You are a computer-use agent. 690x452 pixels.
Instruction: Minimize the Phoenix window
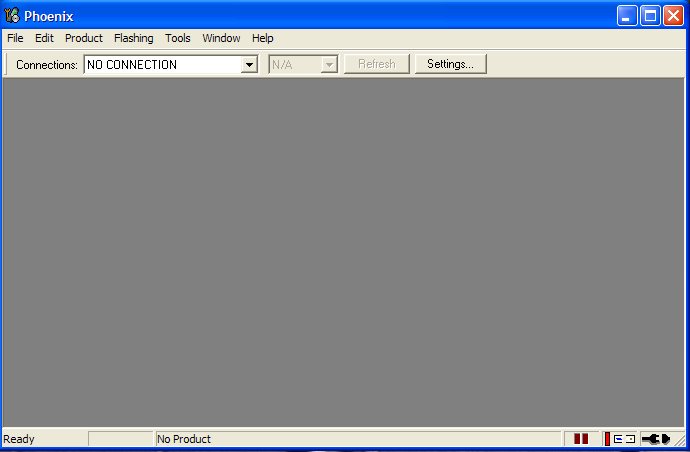click(x=627, y=15)
